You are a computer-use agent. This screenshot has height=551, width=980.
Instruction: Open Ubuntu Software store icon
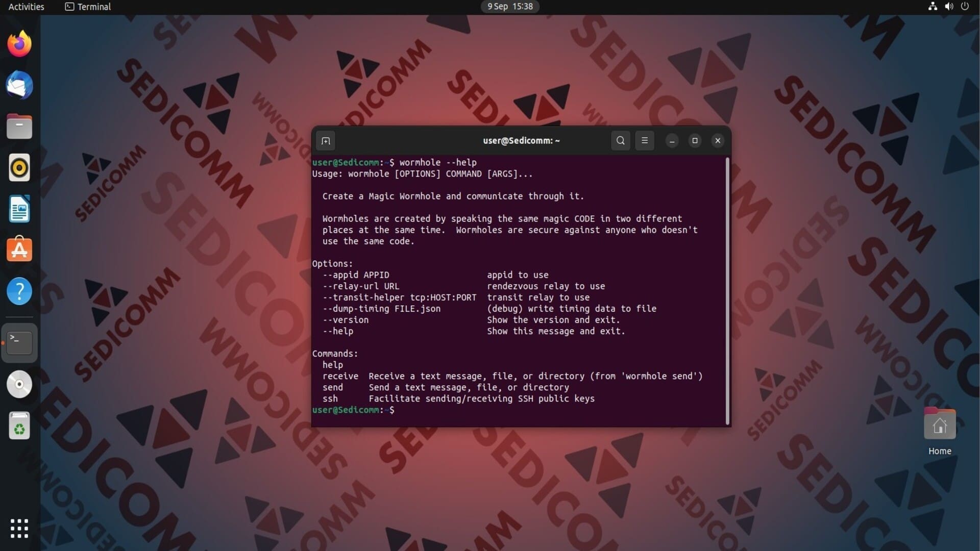click(19, 250)
